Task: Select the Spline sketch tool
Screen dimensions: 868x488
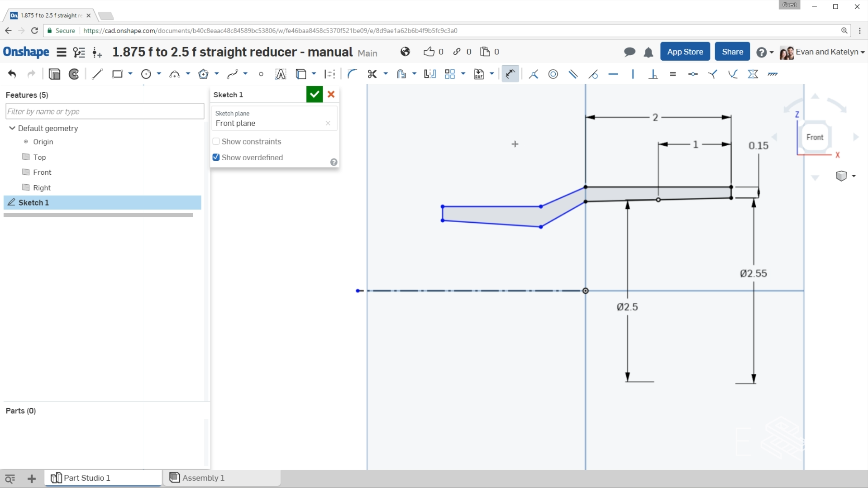Action: (x=233, y=74)
